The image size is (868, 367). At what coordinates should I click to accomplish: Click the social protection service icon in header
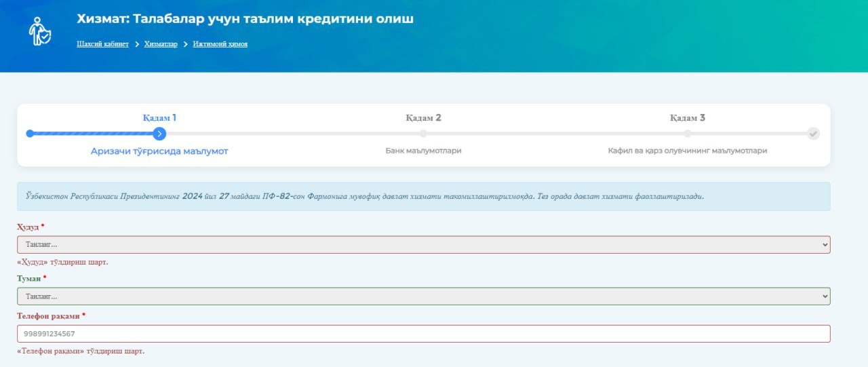pos(40,31)
